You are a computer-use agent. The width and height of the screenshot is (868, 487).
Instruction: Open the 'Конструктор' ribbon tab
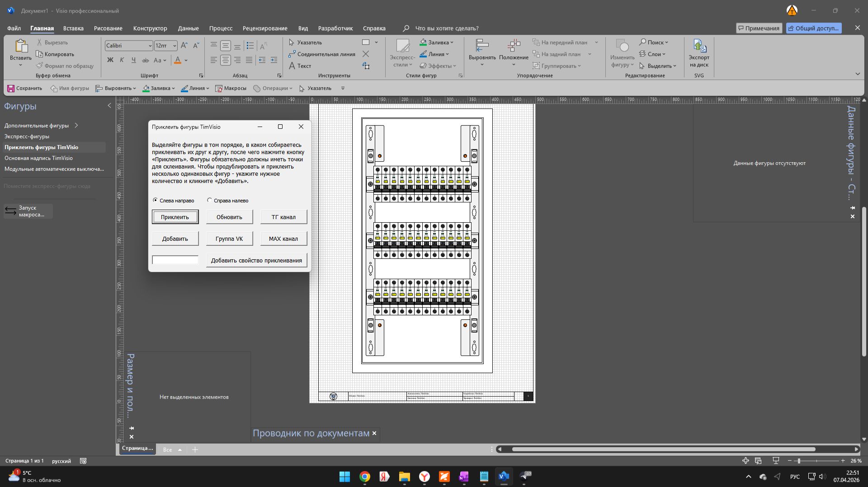pos(150,28)
